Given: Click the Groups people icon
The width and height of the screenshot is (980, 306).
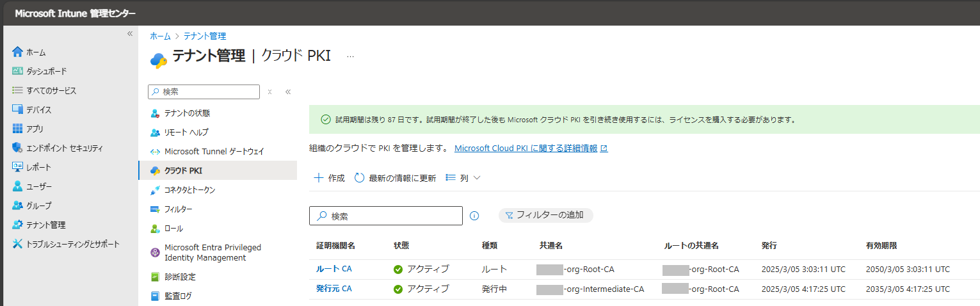Looking at the screenshot, I should coord(17,205).
